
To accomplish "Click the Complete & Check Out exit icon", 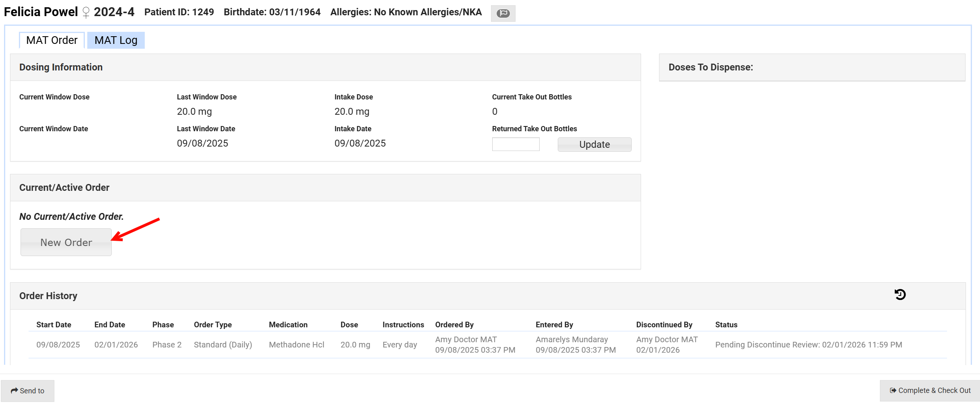I will click(893, 391).
